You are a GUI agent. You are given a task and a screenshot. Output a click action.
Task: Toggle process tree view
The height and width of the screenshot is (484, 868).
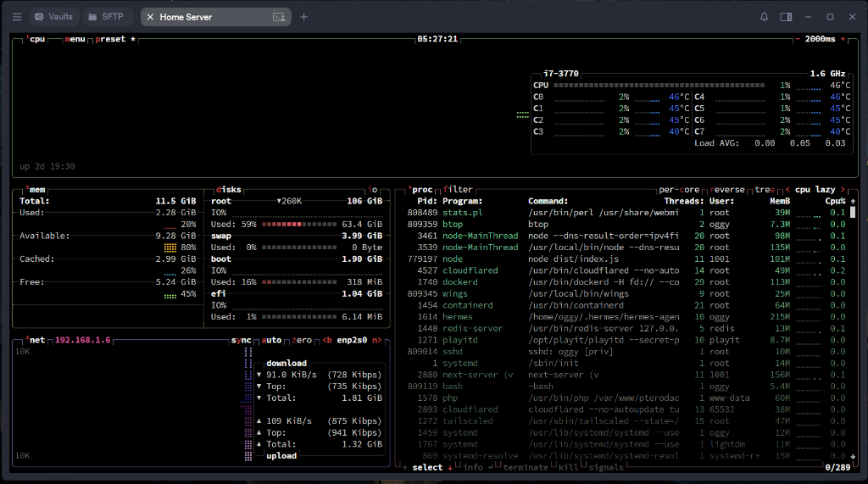[x=765, y=189]
